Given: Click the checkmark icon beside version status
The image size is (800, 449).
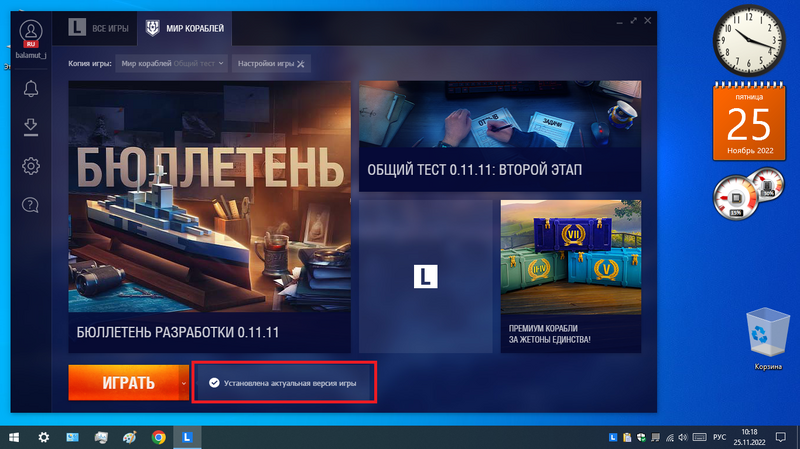Looking at the screenshot, I should pyautogui.click(x=214, y=383).
